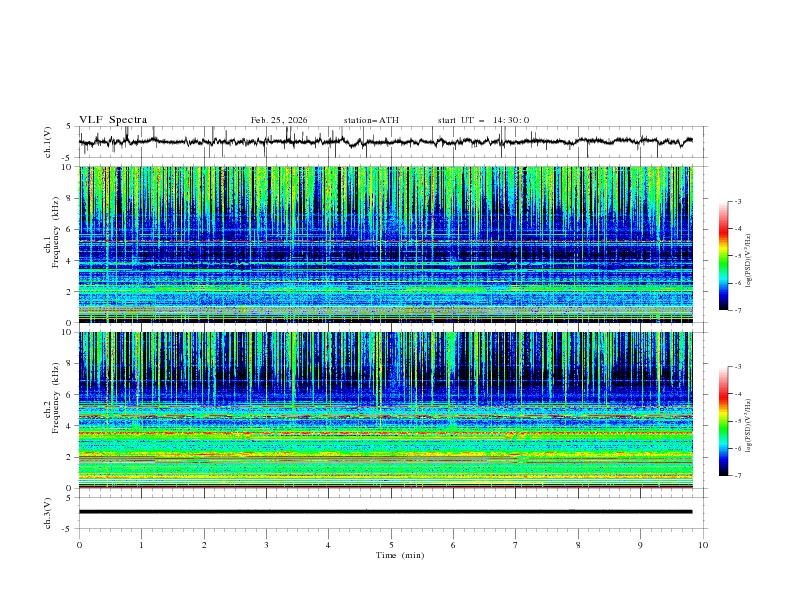Click time axis tick label "3"

[x=266, y=545]
